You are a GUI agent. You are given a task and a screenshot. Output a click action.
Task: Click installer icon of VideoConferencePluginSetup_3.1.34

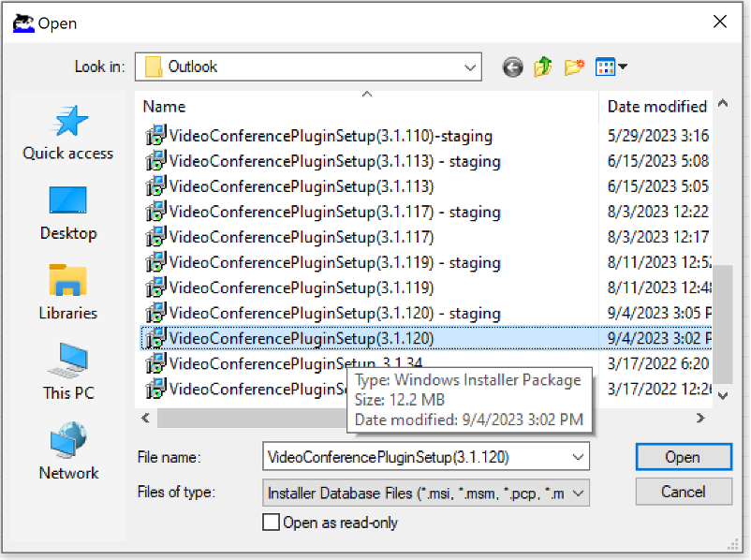pos(155,363)
